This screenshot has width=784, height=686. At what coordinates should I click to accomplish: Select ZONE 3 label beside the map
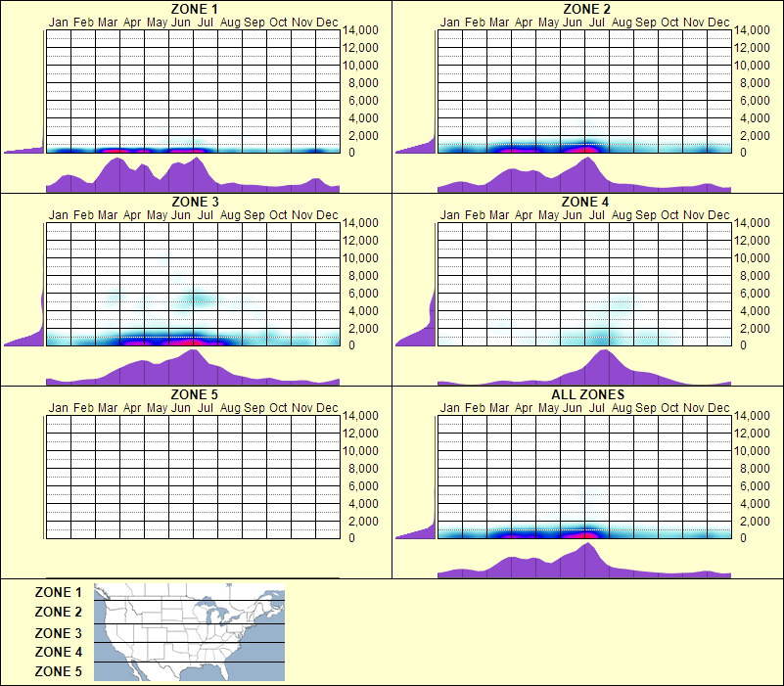pyautogui.click(x=58, y=633)
